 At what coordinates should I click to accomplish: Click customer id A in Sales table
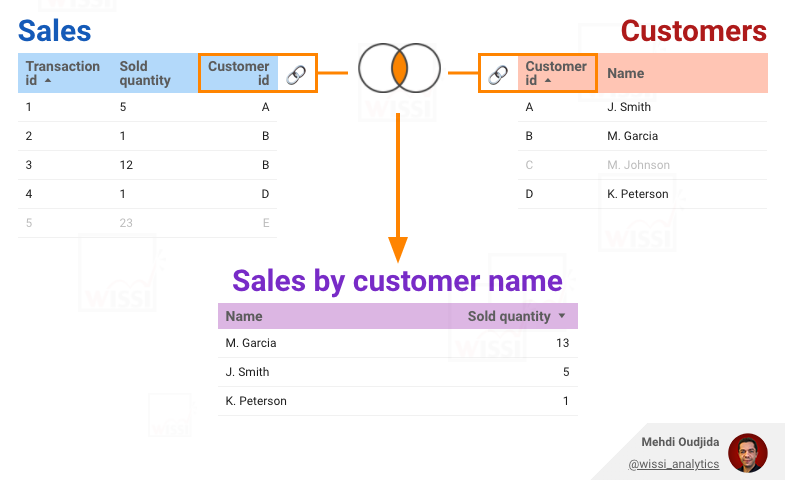click(x=265, y=107)
